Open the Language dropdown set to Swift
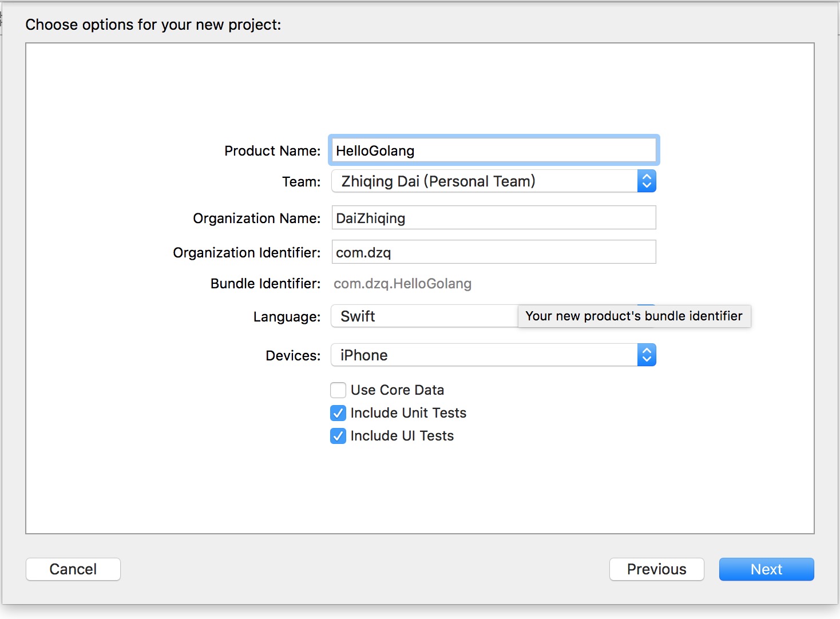The image size is (840, 619). pyautogui.click(x=425, y=316)
